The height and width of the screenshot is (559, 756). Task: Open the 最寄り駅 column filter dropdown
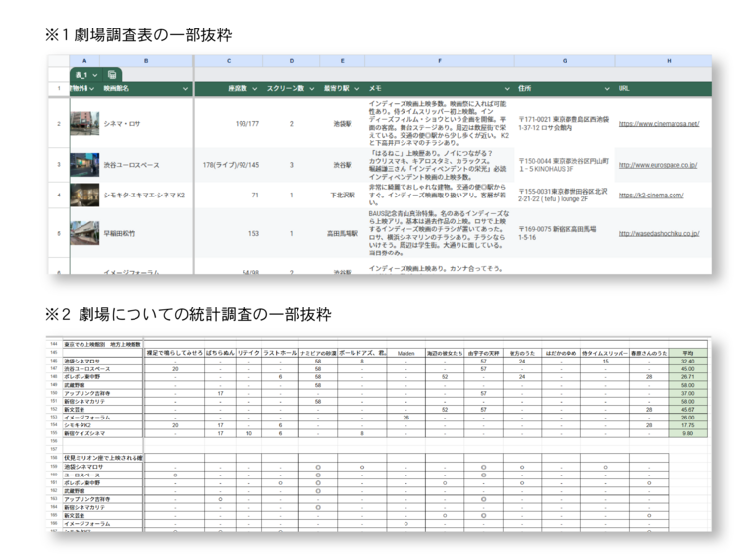pos(357,88)
